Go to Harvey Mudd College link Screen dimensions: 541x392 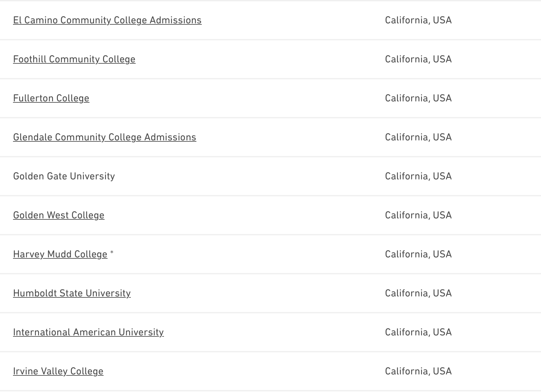[x=60, y=254]
